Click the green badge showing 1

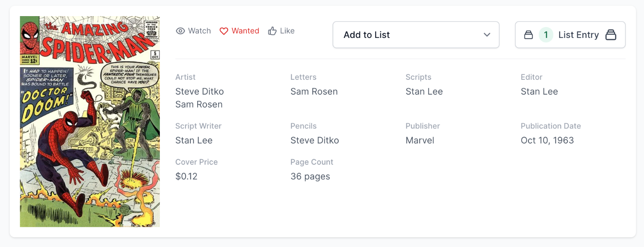tap(546, 35)
